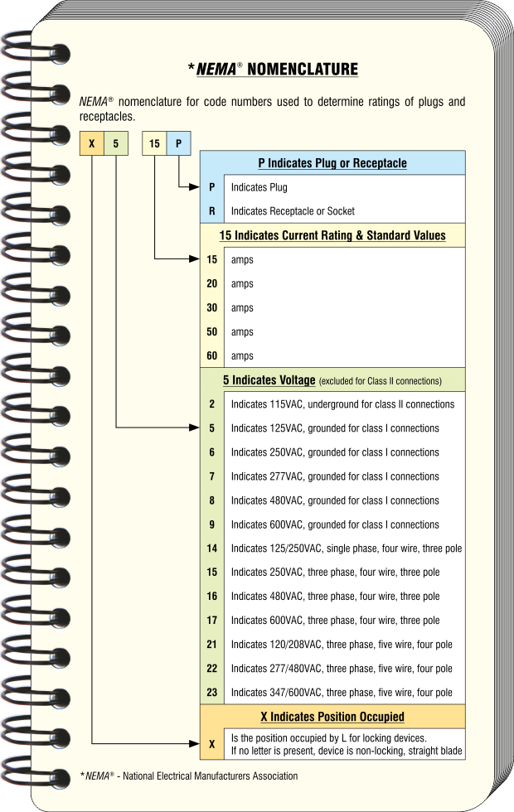Image resolution: width=514 pixels, height=812 pixels.
Task: Select the green 5 code box
Action: pyautogui.click(x=116, y=143)
